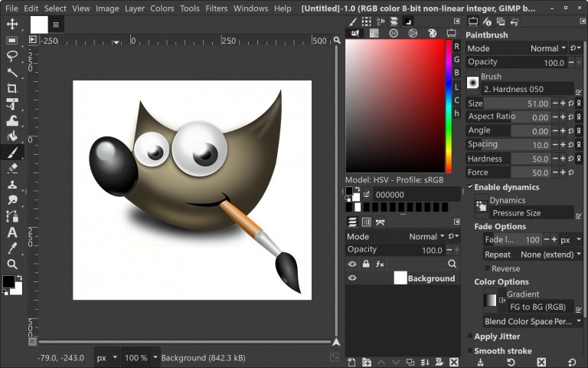Select the Eraser tool
This screenshot has height=368, width=588.
tap(12, 169)
